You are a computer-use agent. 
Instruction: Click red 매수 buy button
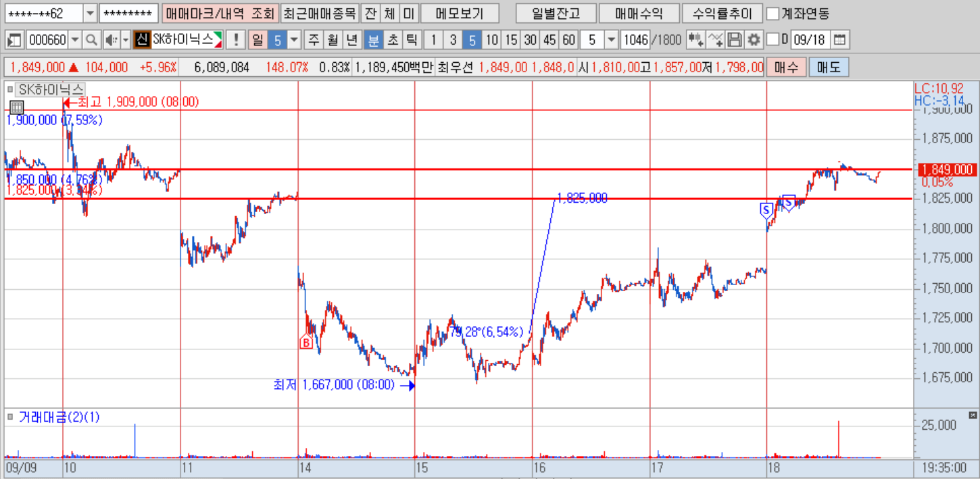[x=786, y=68]
